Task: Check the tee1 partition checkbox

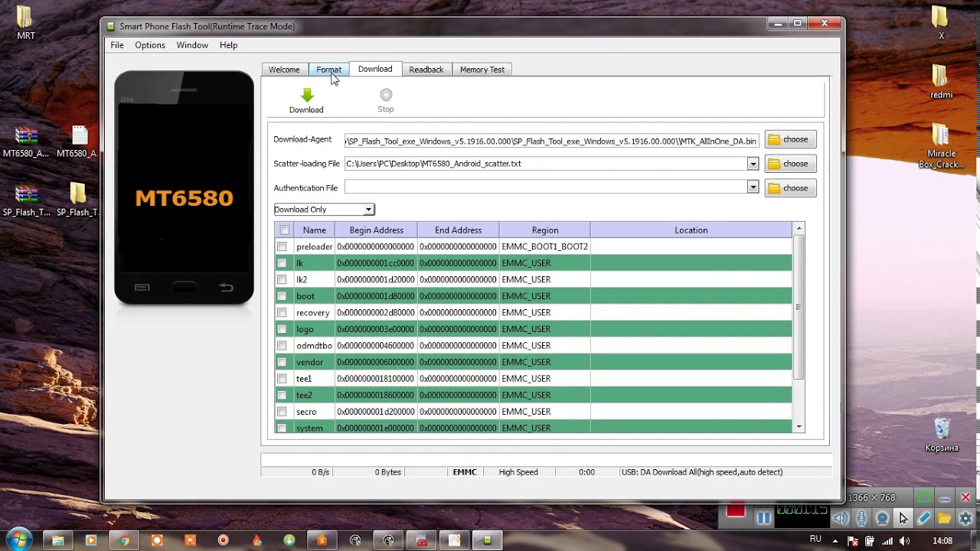Action: coord(282,379)
